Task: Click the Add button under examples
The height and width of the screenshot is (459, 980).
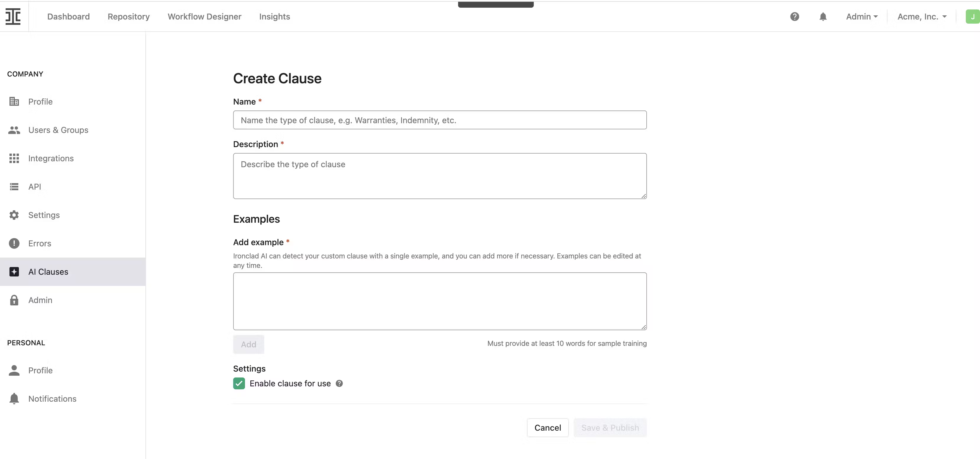Action: [x=248, y=344]
